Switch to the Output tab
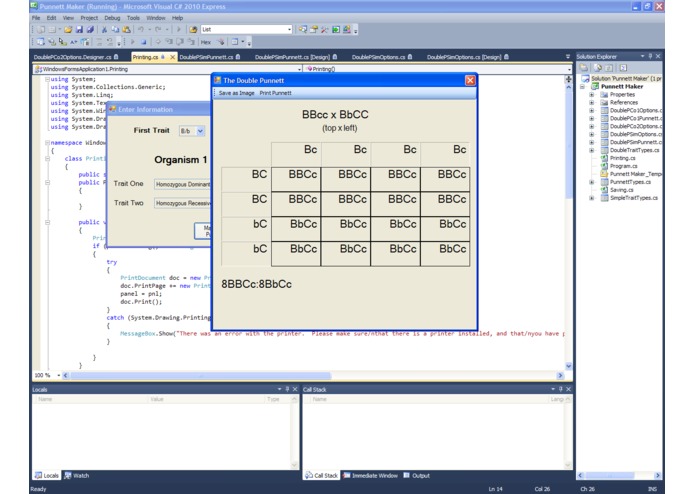This screenshot has width=695, height=494. pyautogui.click(x=417, y=475)
